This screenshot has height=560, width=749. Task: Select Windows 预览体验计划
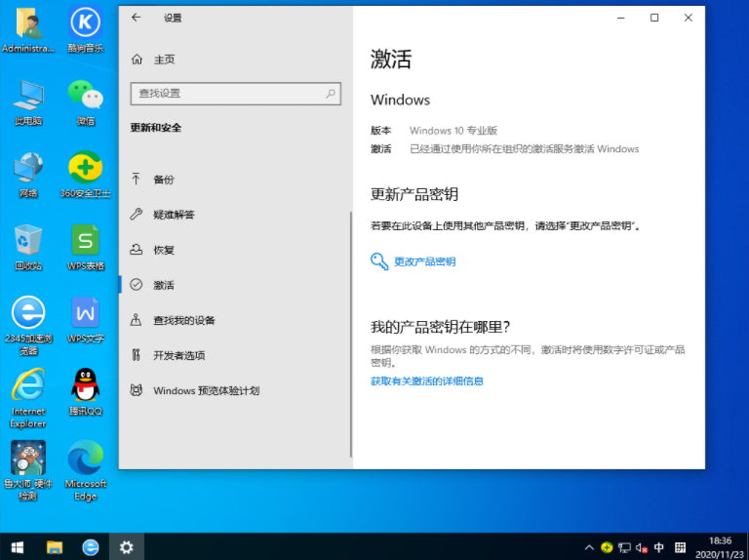[x=206, y=390]
